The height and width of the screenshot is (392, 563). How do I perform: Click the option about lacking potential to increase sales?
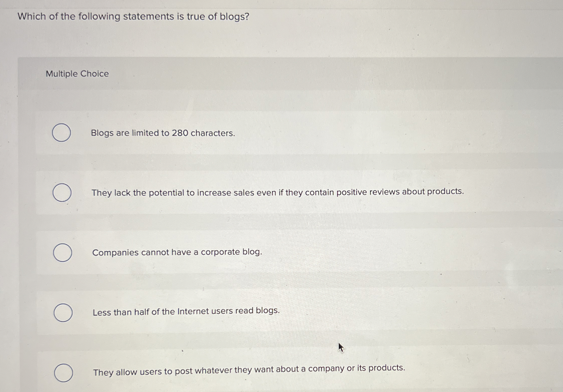tap(278, 193)
